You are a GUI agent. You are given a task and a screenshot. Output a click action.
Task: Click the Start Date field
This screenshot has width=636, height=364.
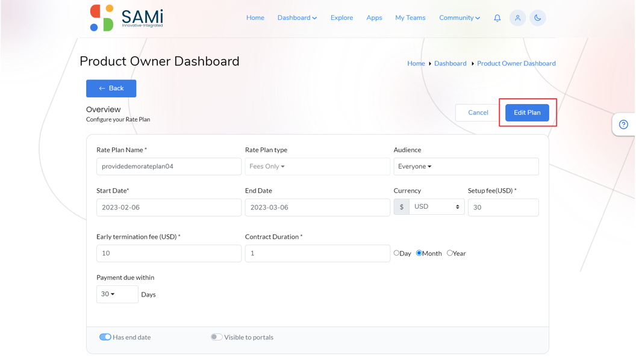pos(169,208)
